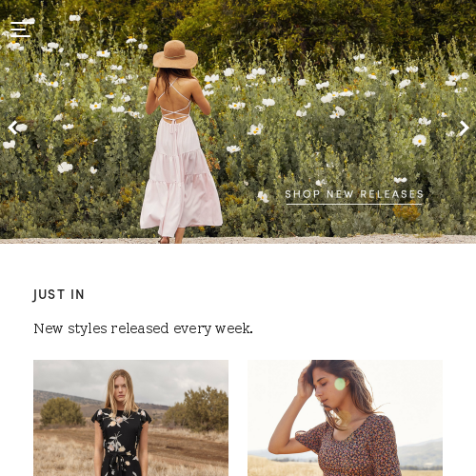Go to the previous hero slide

12,128
